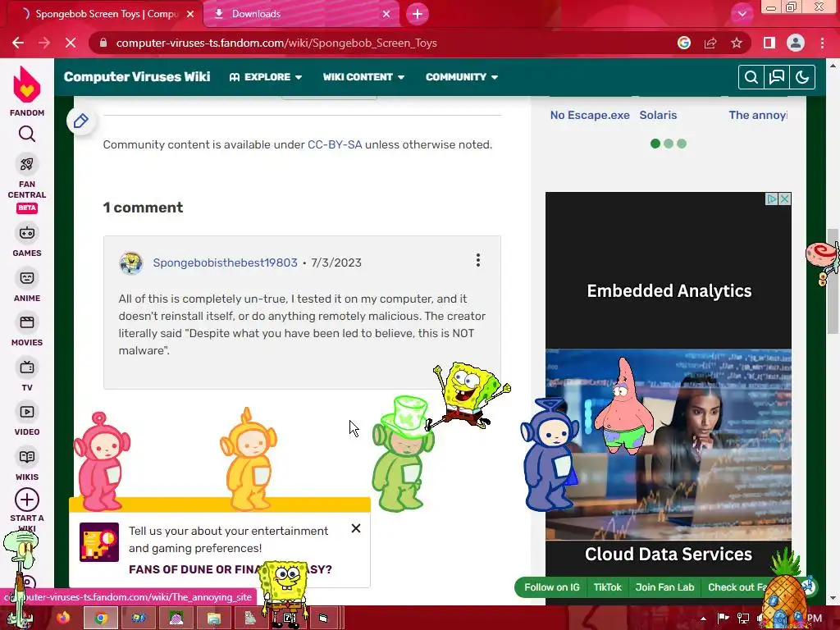Close the Downloads tab
Screen dimensions: 840x630
(x=386, y=14)
